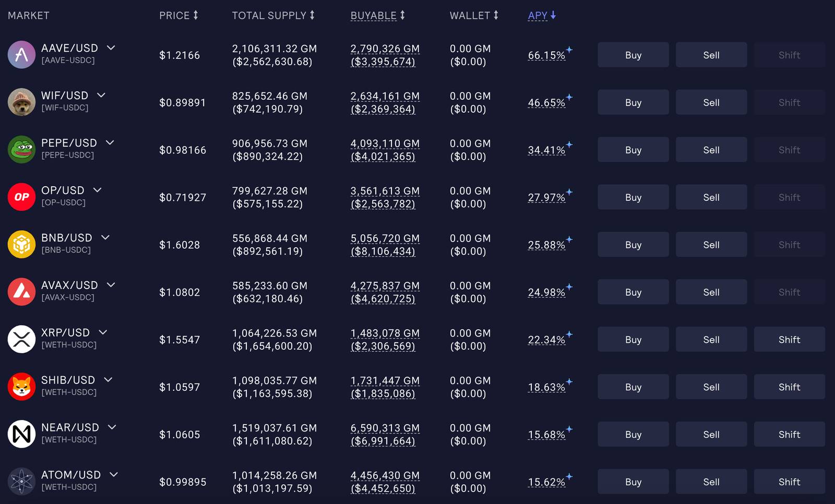Image resolution: width=835 pixels, height=504 pixels.
Task: Click the SHIB token icon
Action: click(21, 387)
